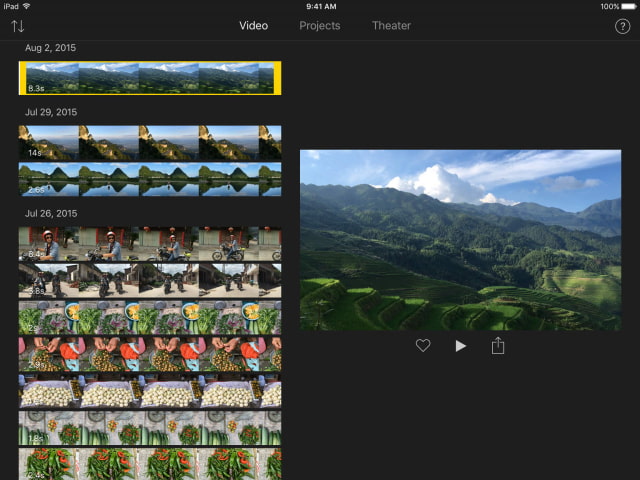This screenshot has width=640, height=480.
Task: Select the 14s mountain clip from Jul 29
Action: (150, 142)
